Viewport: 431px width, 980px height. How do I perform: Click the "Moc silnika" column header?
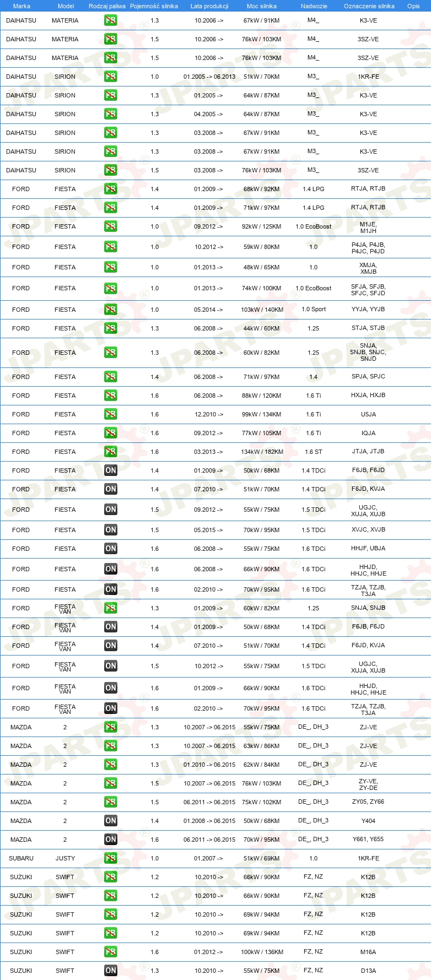tap(262, 6)
